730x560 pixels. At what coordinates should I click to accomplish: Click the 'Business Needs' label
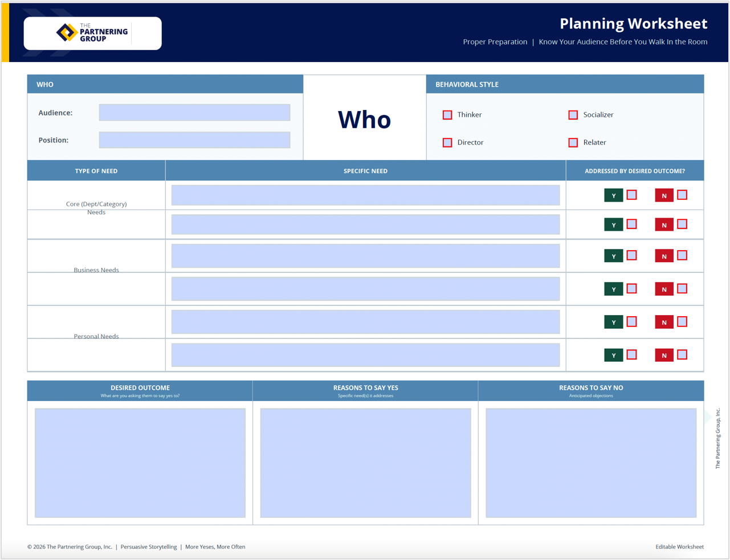click(96, 270)
